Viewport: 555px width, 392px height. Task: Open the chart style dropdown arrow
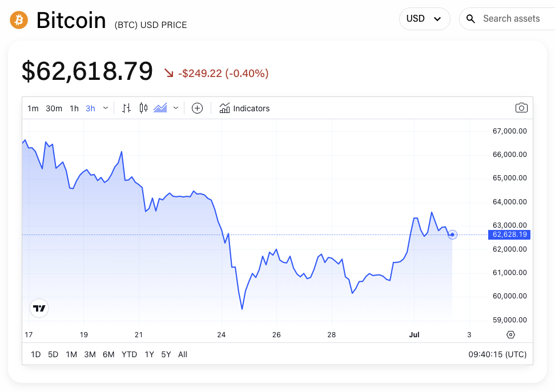point(175,108)
